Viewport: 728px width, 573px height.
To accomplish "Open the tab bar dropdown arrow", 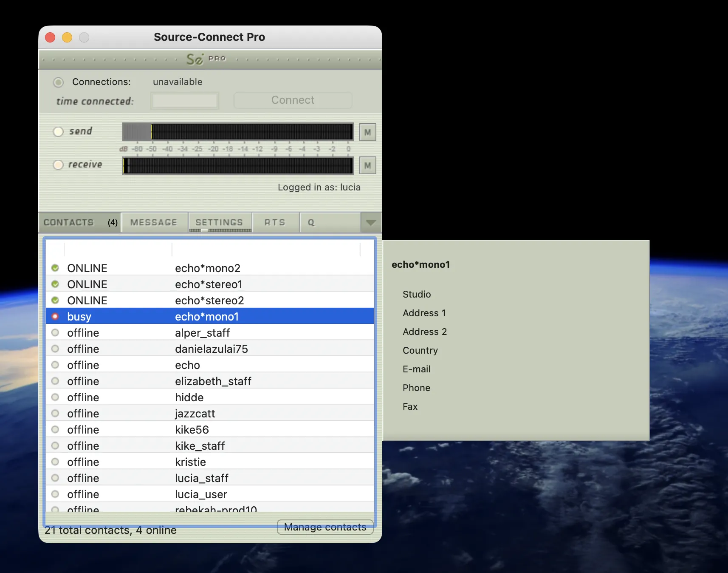I will 371,222.
